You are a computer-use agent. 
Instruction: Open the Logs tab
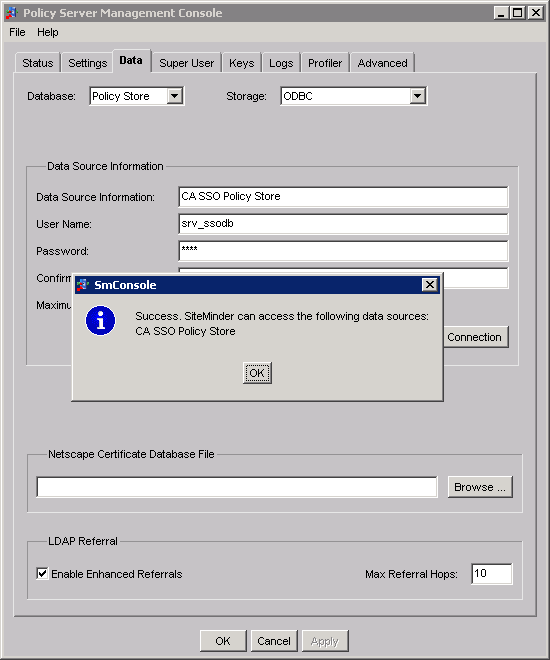[281, 63]
